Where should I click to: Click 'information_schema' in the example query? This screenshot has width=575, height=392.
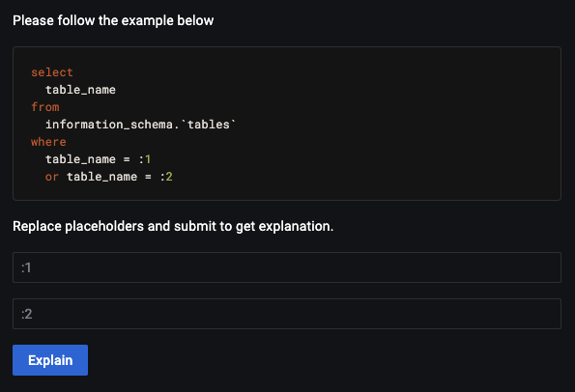109,125
